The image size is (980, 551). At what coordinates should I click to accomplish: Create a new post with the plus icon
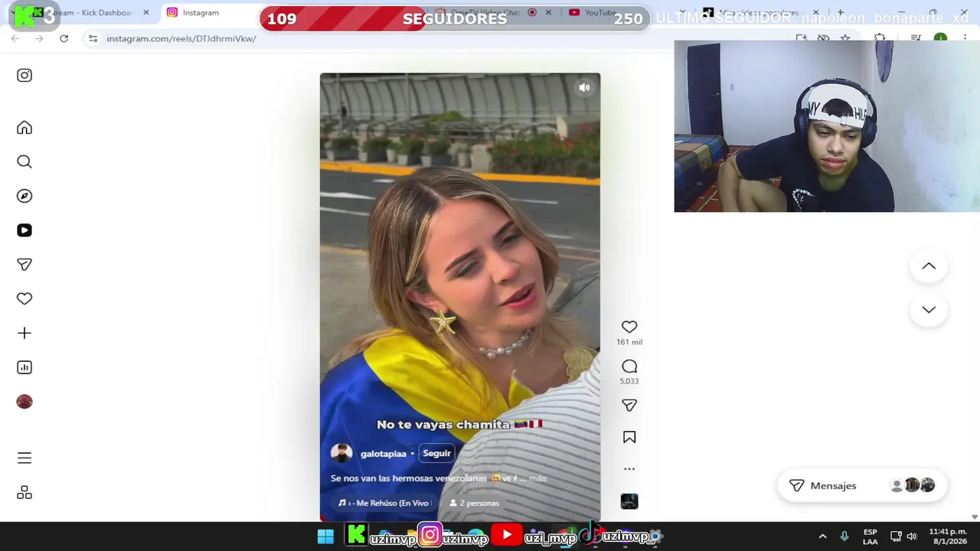[x=24, y=333]
